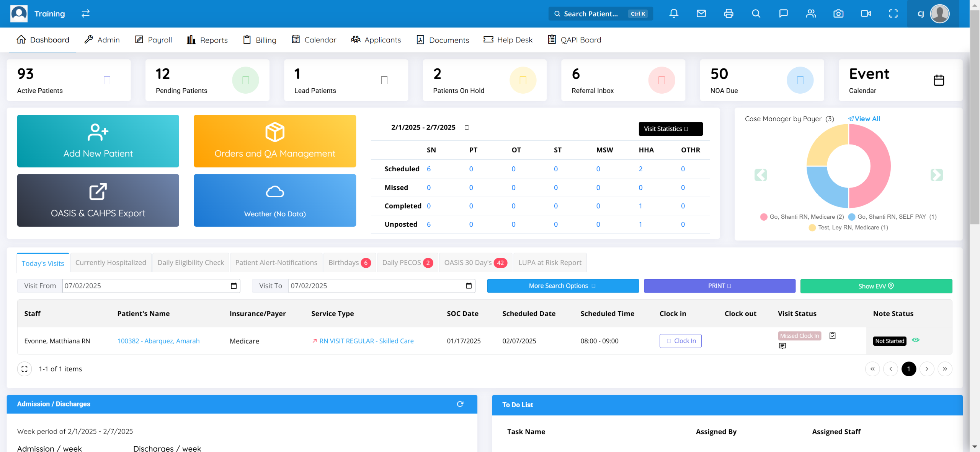Open the Visit From date picker

[234, 286]
